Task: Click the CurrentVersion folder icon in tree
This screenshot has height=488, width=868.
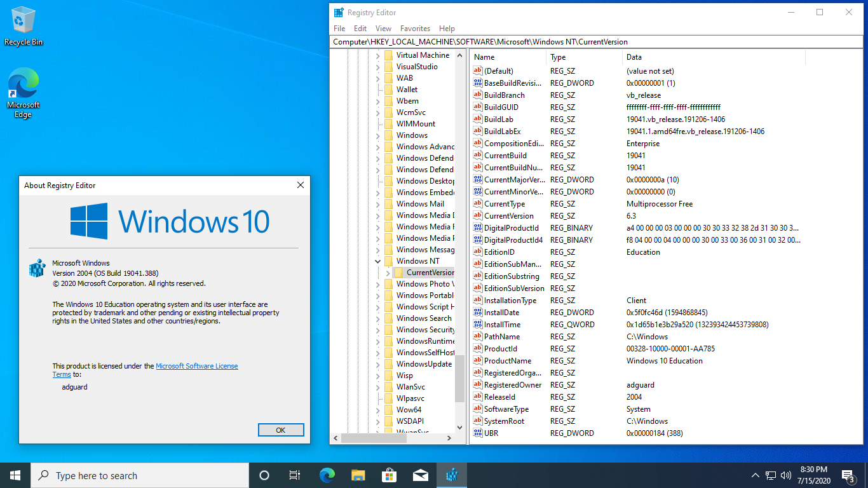Action: pyautogui.click(x=398, y=273)
